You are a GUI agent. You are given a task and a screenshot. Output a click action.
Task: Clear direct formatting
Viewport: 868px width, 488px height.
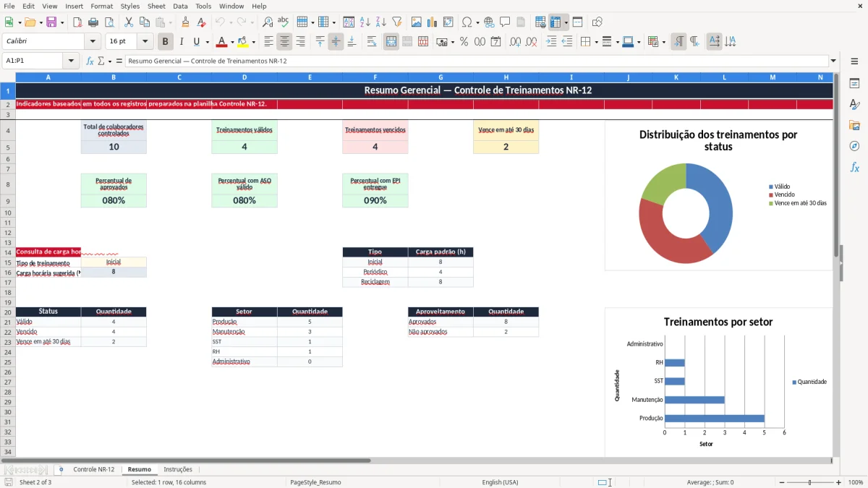tap(201, 22)
